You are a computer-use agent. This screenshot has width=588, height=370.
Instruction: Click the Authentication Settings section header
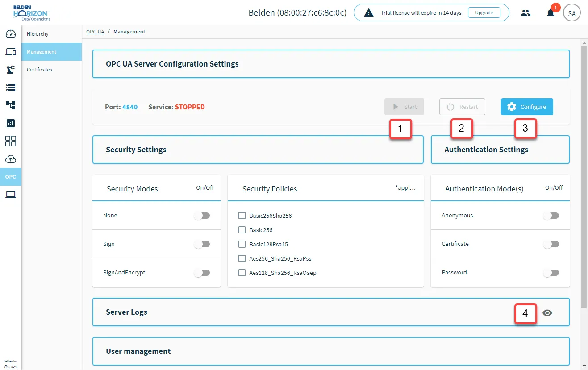(500, 150)
